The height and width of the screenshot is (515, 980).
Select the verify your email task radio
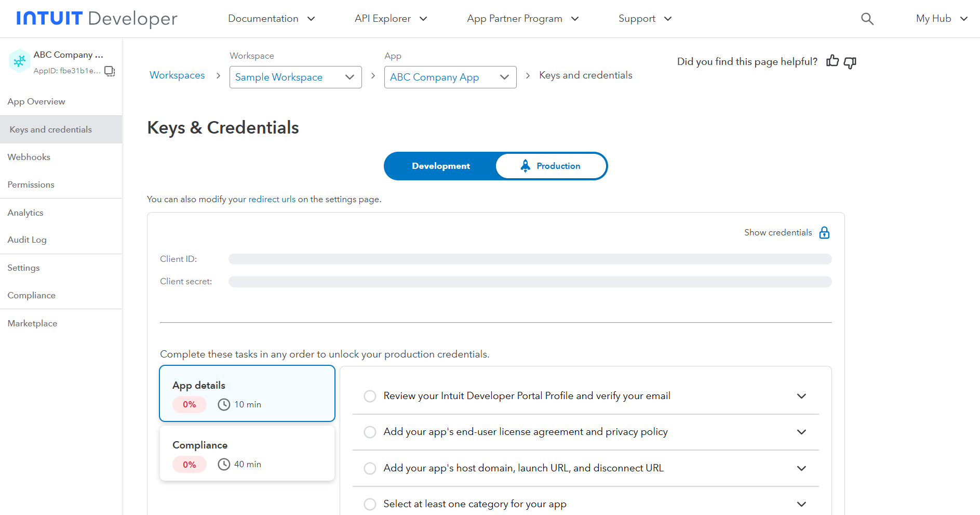[370, 396]
